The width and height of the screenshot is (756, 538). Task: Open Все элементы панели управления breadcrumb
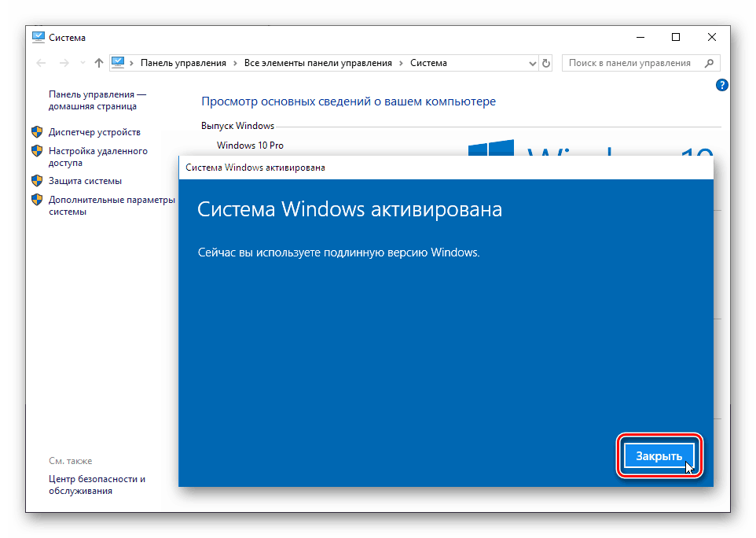point(319,62)
